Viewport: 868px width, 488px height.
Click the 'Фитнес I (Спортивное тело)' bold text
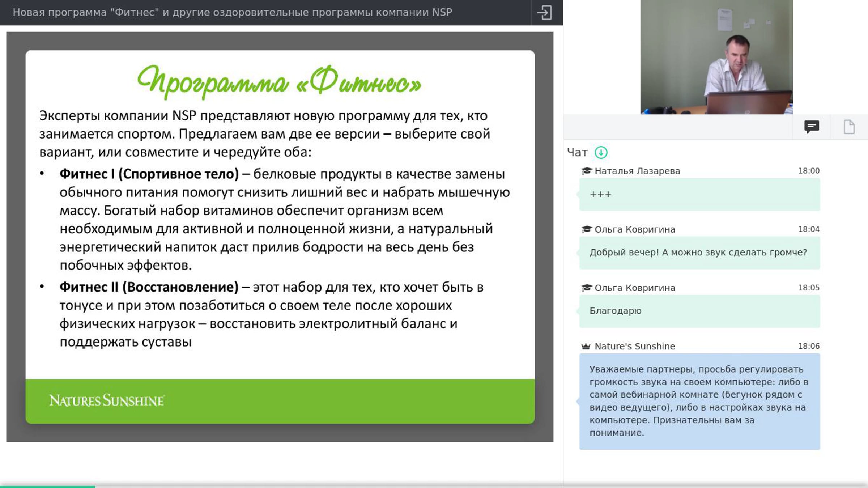pyautogui.click(x=149, y=174)
